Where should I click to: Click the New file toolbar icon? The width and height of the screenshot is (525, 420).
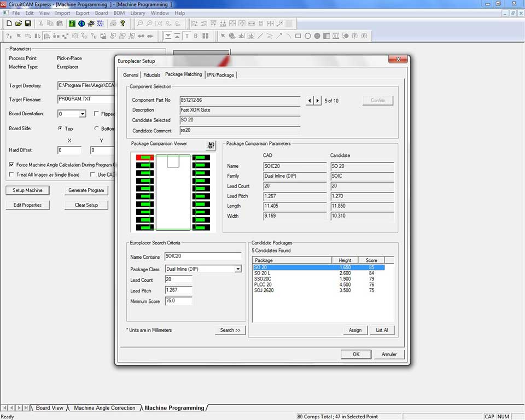9,24
